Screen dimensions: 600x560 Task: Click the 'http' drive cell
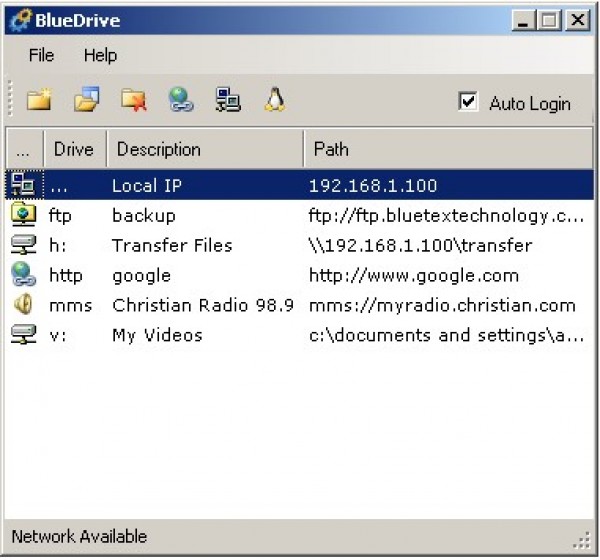(65, 276)
